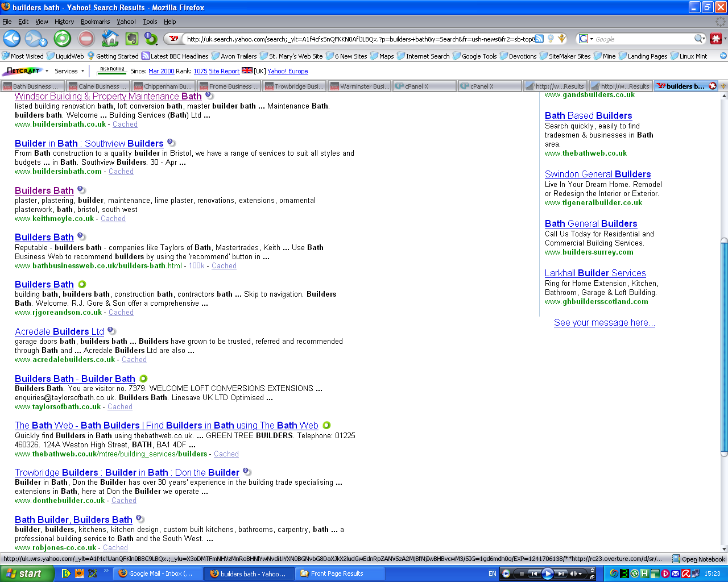Click the Forward navigation arrow button
The height and width of the screenshot is (582, 728).
(x=33, y=39)
